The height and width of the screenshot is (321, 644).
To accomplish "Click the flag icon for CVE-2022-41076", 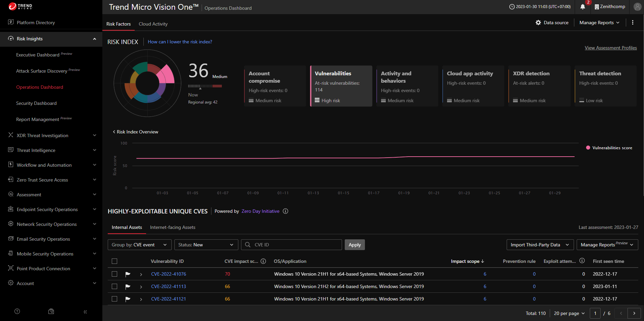I will click(128, 274).
